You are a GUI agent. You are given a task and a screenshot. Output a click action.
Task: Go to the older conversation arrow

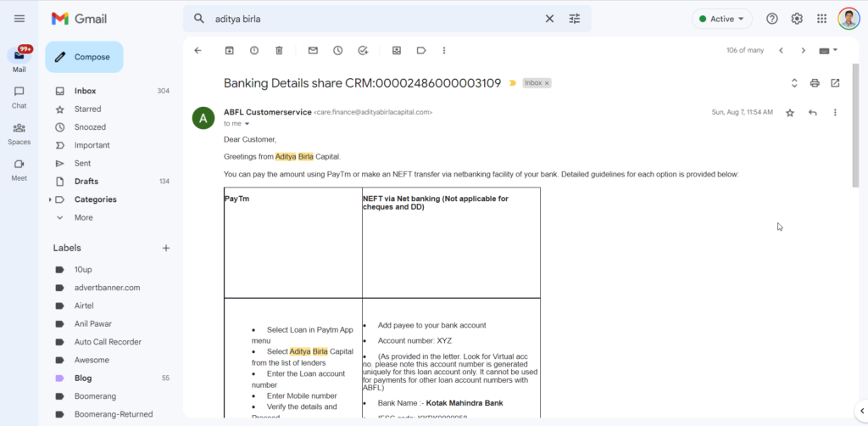804,50
